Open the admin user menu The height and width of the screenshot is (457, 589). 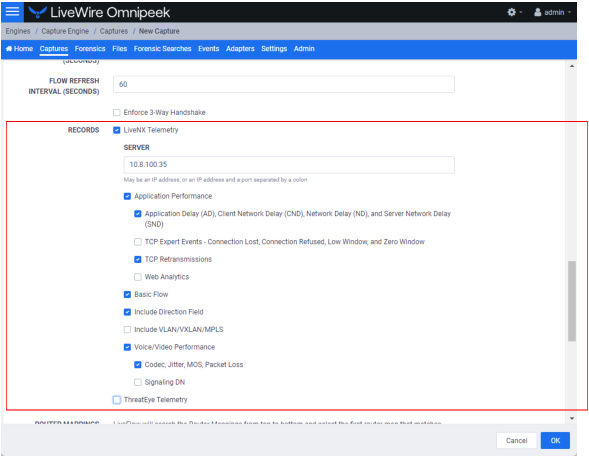click(x=553, y=12)
